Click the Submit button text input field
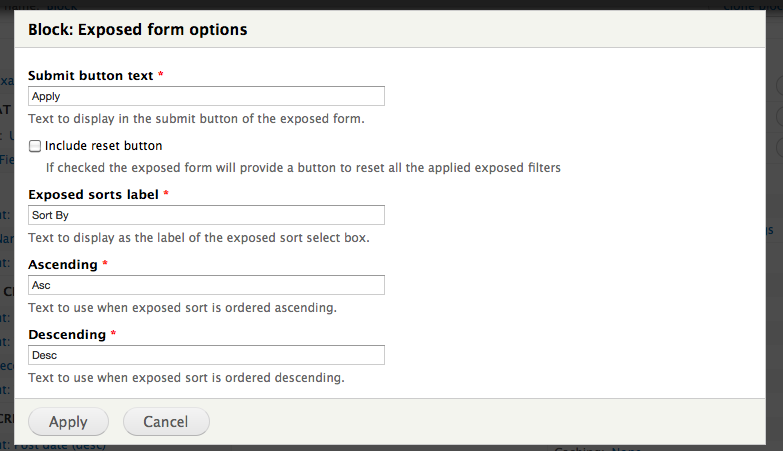This screenshot has height=451, width=783. (206, 96)
